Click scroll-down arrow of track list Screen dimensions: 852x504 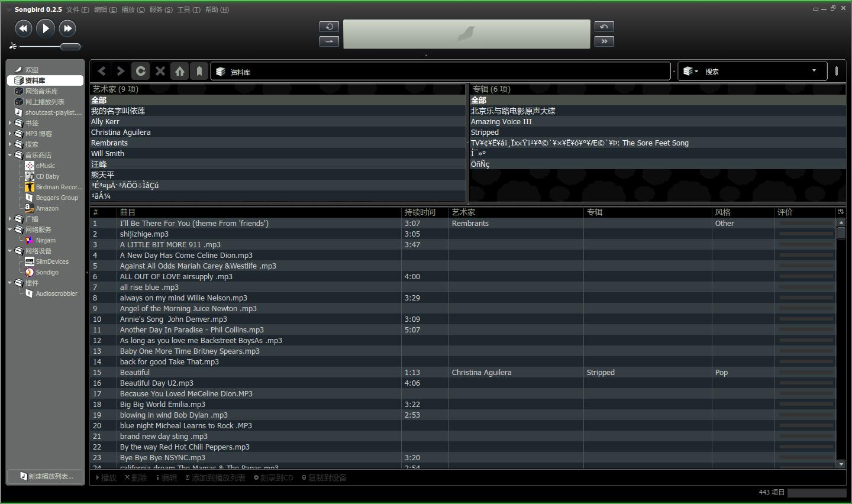coord(841,464)
